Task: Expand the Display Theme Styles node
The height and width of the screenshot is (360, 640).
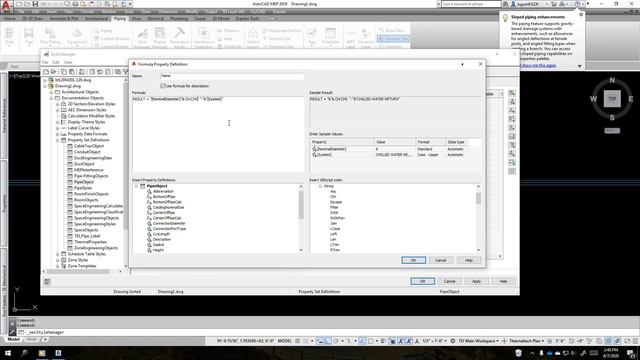Action: [x=58, y=122]
